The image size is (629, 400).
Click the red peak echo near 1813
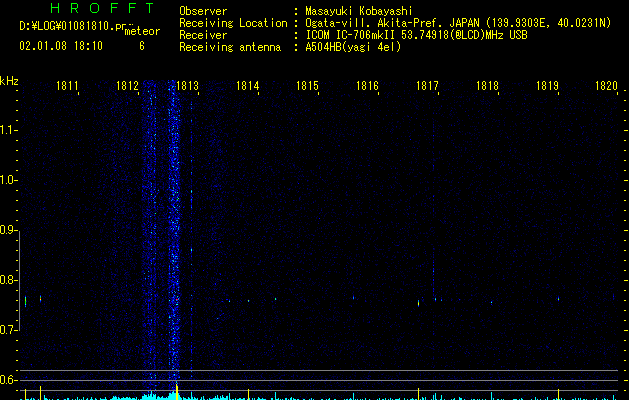click(x=177, y=299)
